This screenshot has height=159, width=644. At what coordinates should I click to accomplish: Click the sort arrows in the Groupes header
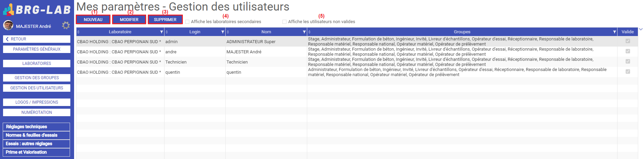coord(310,32)
